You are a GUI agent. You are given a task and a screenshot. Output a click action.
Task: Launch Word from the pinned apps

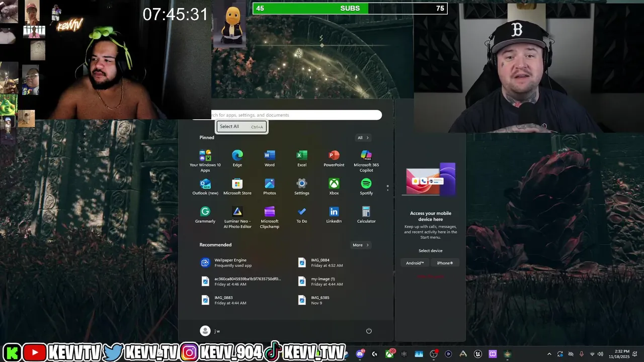(270, 158)
